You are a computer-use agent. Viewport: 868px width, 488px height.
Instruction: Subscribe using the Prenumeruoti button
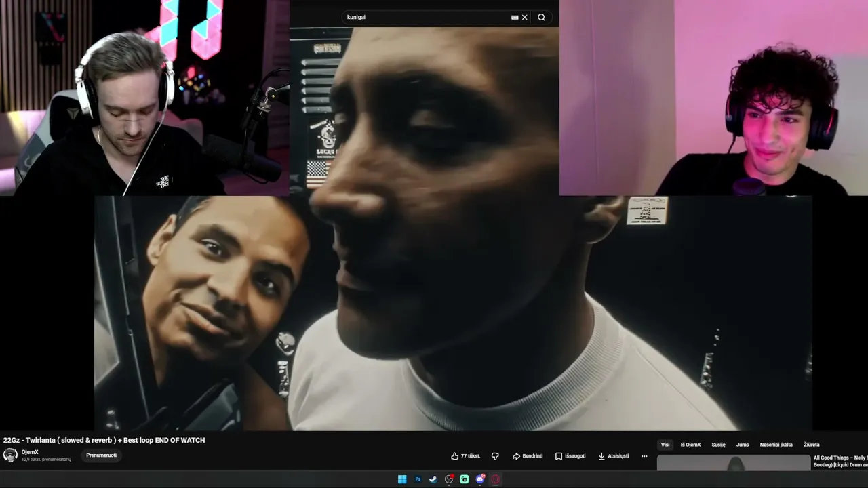point(101,455)
